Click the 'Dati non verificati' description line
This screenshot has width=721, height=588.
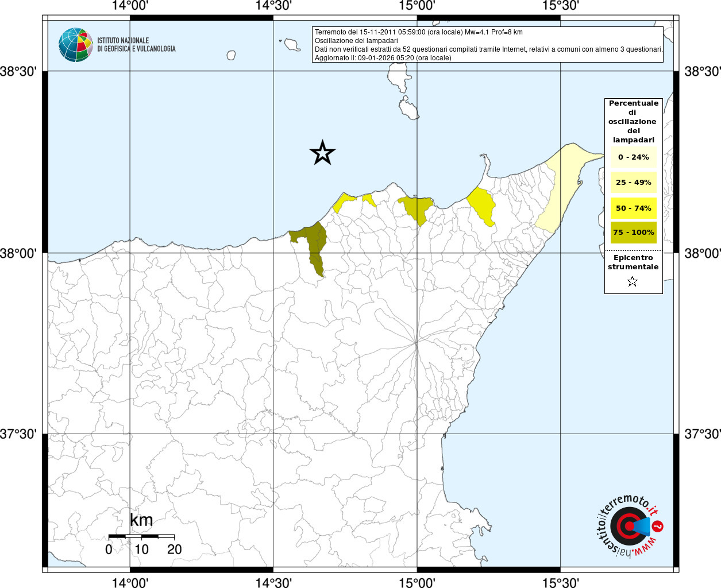(488, 49)
